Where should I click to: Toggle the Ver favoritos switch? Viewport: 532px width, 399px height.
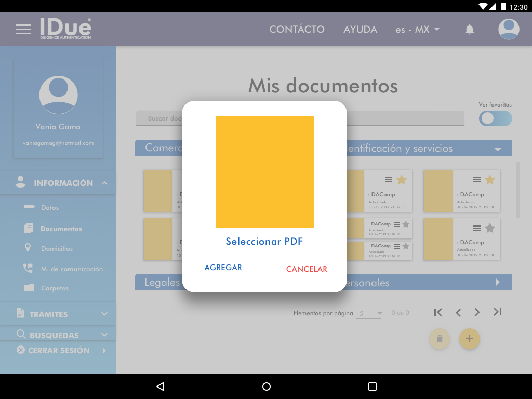(495, 118)
